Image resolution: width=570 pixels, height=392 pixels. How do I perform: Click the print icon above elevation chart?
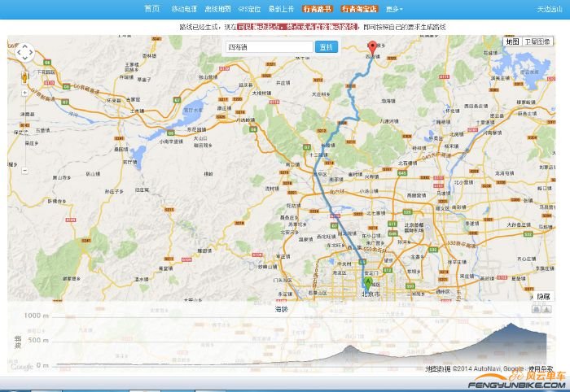[536, 309]
